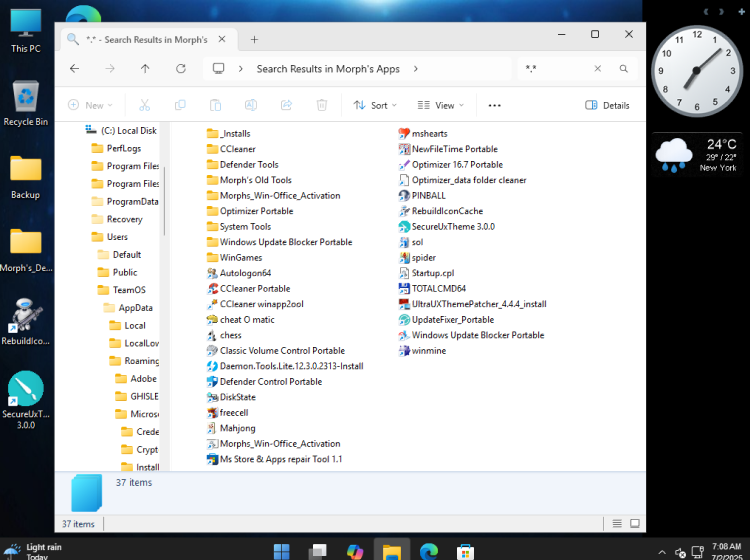The height and width of the screenshot is (560, 750).
Task: Select the Adobe folder in the tree
Action: click(x=136, y=379)
